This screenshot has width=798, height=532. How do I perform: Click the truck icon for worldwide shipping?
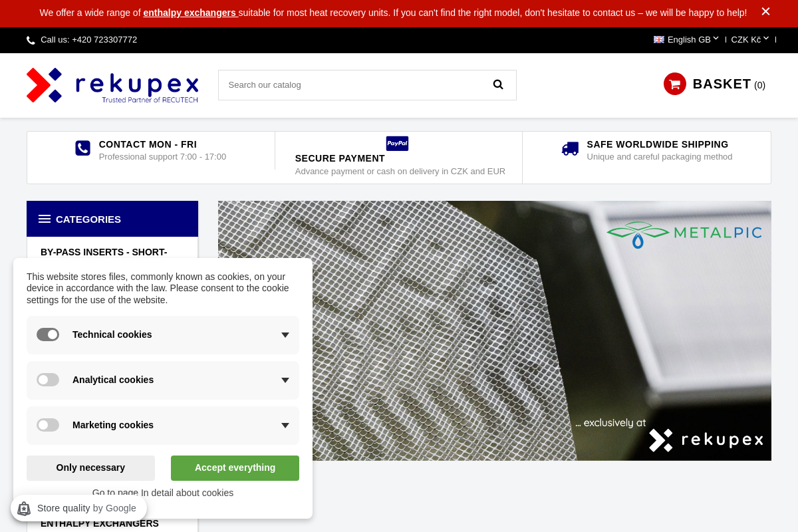(x=570, y=148)
